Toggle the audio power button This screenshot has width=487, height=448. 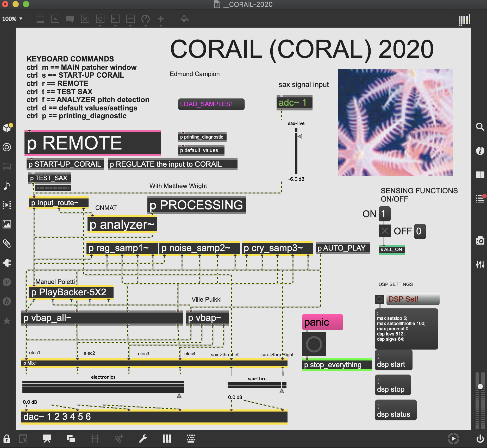point(480,439)
